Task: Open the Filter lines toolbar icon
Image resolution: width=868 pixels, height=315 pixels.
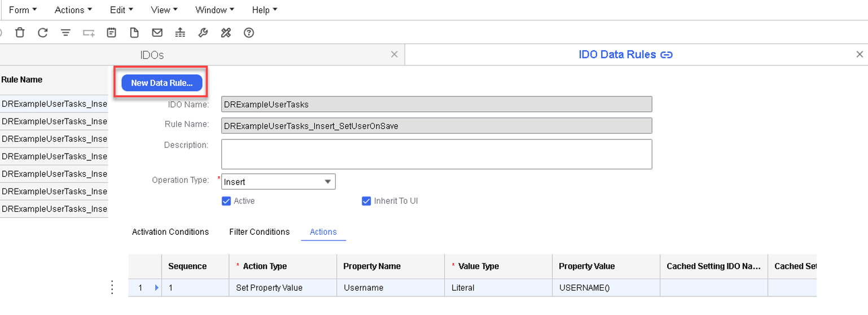Action: coord(65,33)
